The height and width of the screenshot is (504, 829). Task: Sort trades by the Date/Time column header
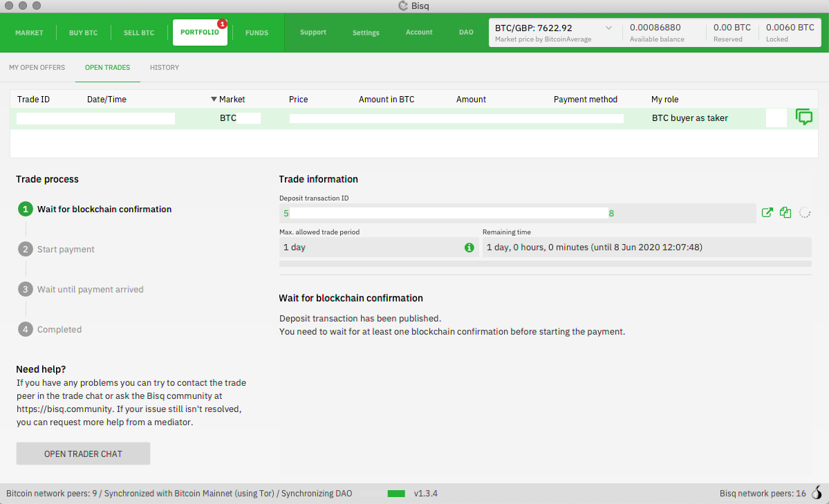pyautogui.click(x=106, y=100)
